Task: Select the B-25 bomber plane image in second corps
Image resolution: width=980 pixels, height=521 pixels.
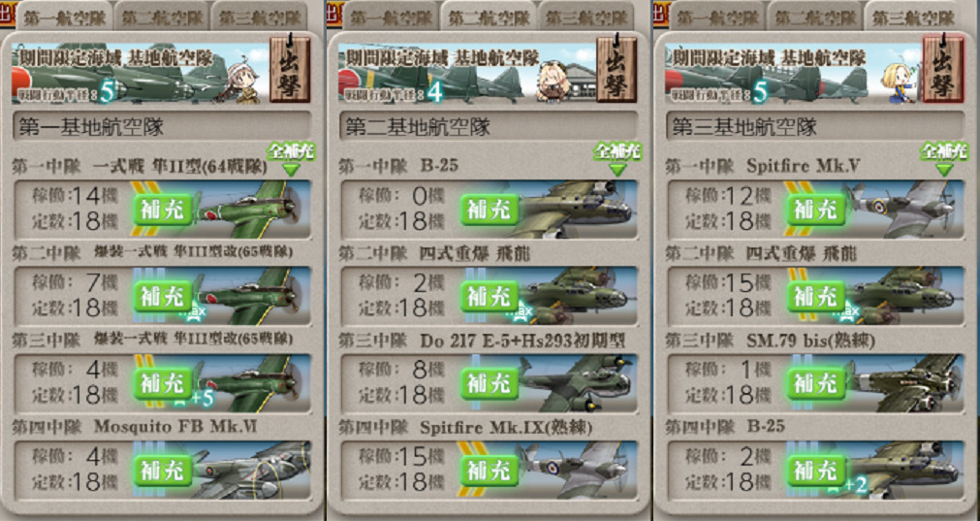Action: pos(573,210)
